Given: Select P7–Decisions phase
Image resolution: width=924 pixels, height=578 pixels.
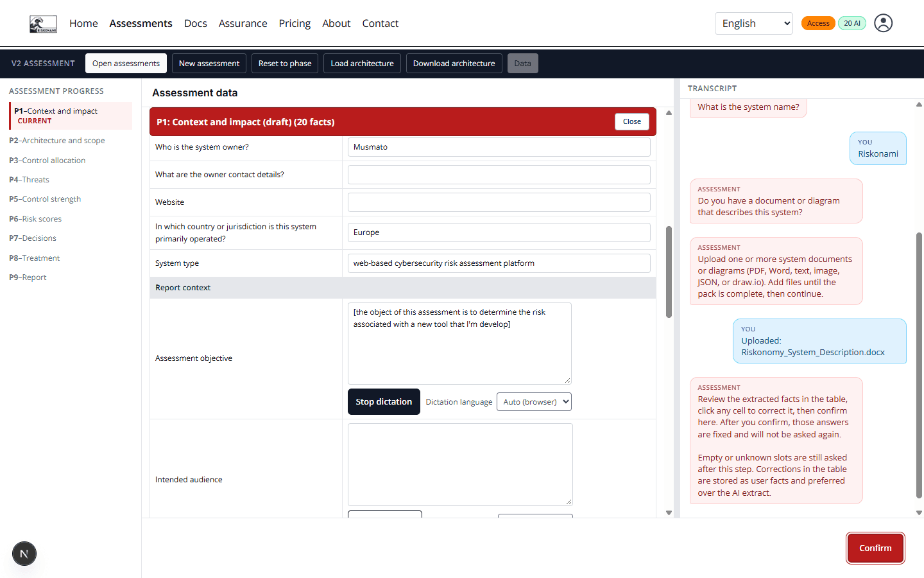Looking at the screenshot, I should point(33,238).
